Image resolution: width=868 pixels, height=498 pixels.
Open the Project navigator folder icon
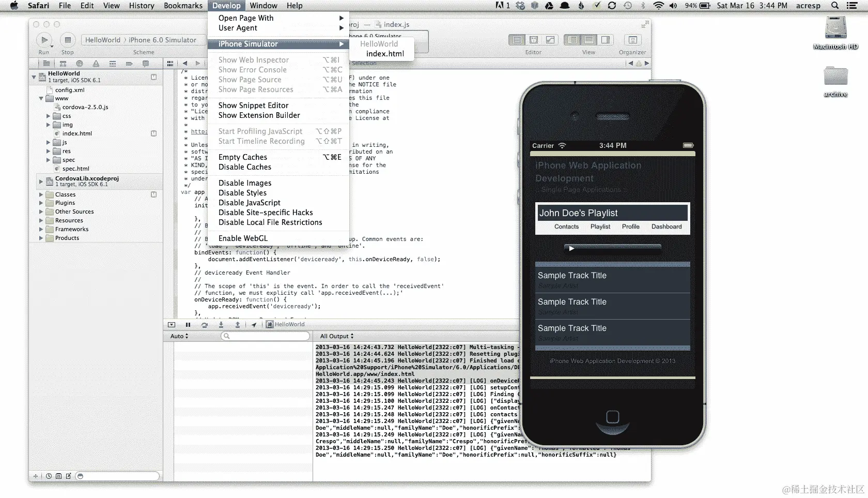click(x=47, y=64)
